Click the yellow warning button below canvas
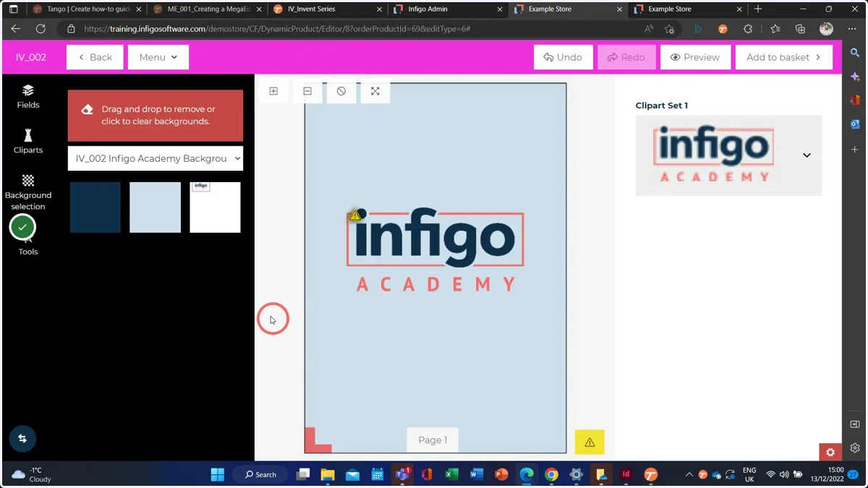Image resolution: width=868 pixels, height=488 pixels. pyautogui.click(x=590, y=442)
